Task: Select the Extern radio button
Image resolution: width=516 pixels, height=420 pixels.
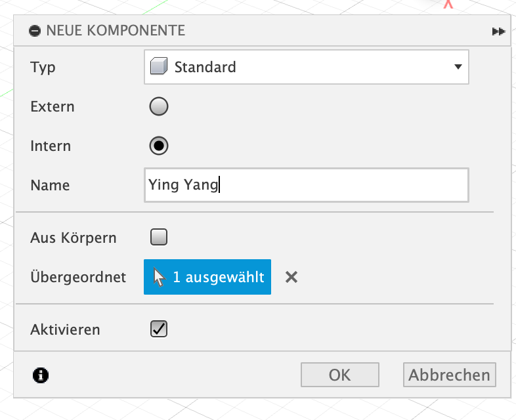Action: [x=159, y=106]
